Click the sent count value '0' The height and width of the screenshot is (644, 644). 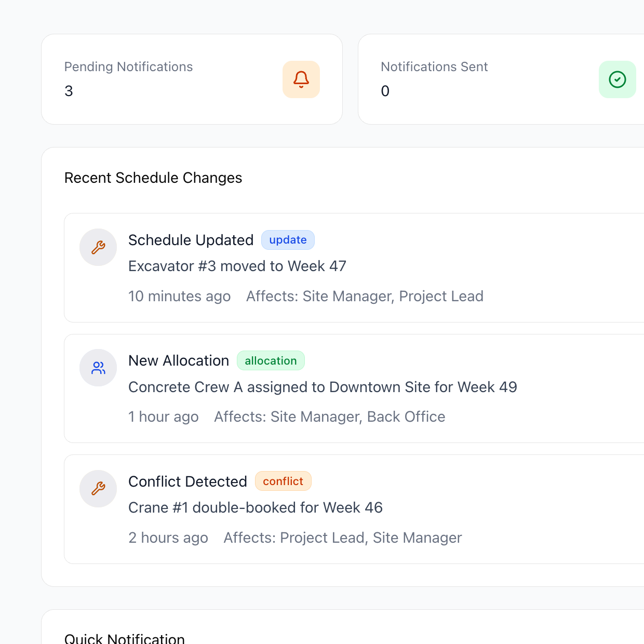tap(385, 91)
